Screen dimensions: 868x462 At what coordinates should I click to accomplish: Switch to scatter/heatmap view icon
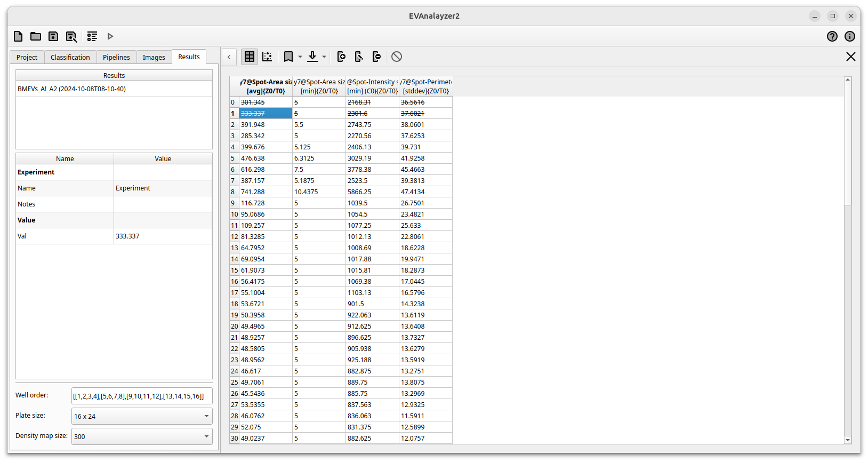[267, 57]
